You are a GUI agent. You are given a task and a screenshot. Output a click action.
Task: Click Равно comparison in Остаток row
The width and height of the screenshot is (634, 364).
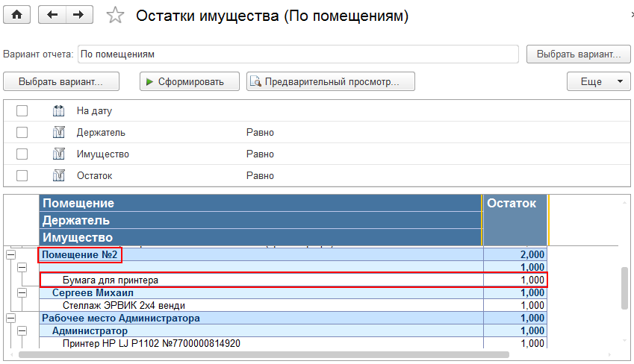pos(260,176)
